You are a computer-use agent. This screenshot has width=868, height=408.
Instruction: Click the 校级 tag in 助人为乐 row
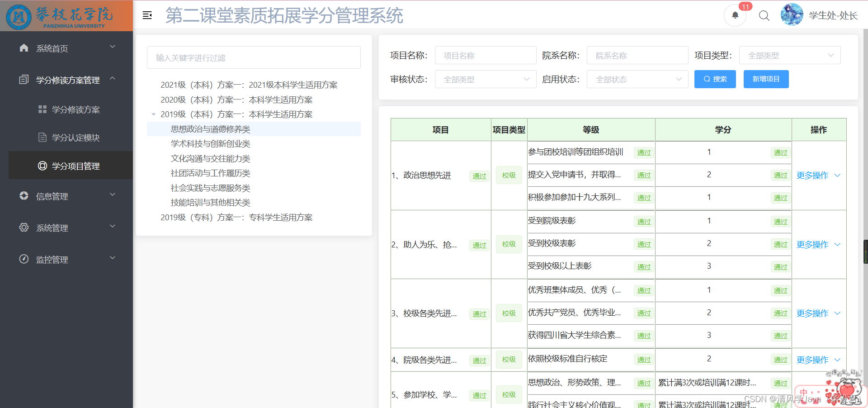509,244
